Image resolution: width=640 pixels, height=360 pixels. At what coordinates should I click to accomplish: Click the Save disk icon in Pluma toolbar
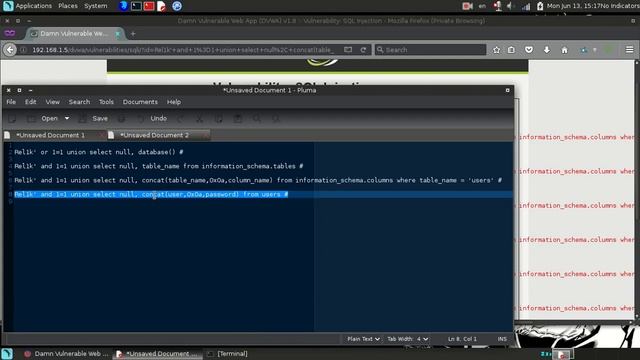pyautogui.click(x=82, y=118)
